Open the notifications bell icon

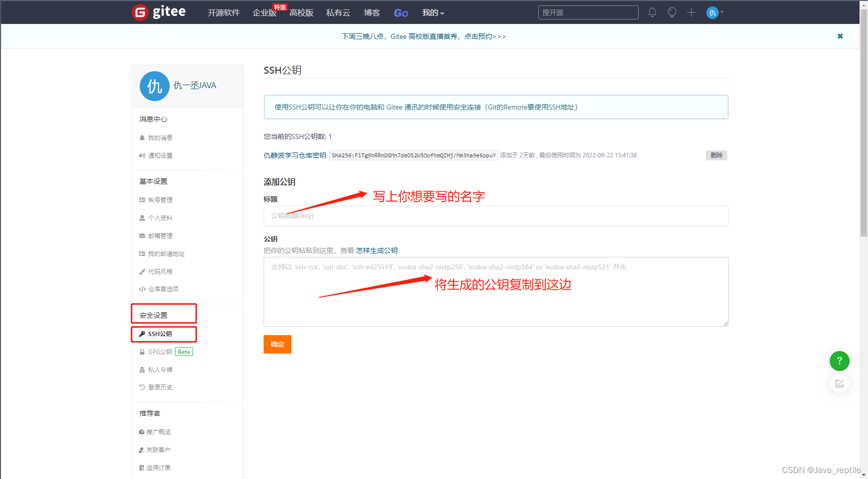click(x=652, y=12)
